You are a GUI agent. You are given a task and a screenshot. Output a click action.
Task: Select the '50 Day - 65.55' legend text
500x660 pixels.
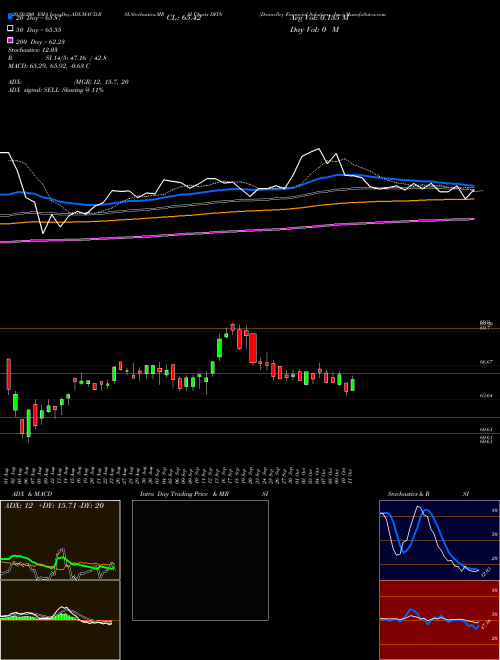39,30
